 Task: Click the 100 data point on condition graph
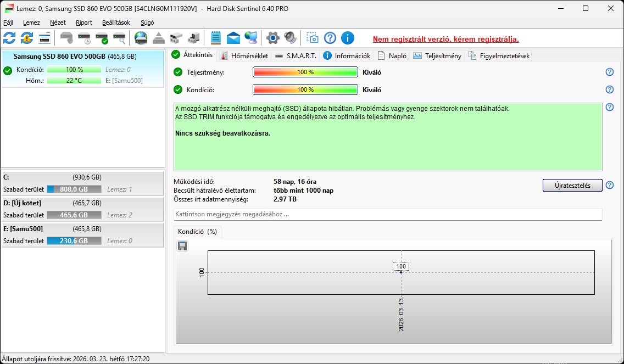[401, 272]
